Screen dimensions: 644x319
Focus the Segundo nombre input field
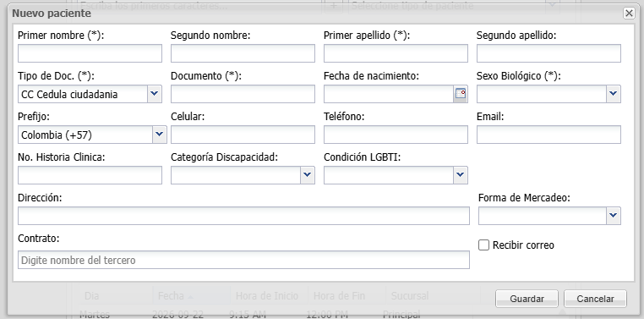coord(243,53)
